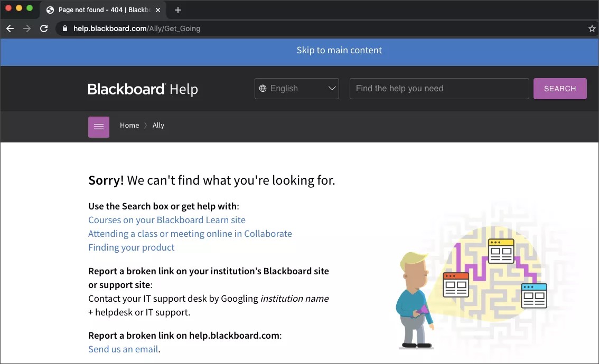
Task: Expand the English language dropdown
Action: 297,89
